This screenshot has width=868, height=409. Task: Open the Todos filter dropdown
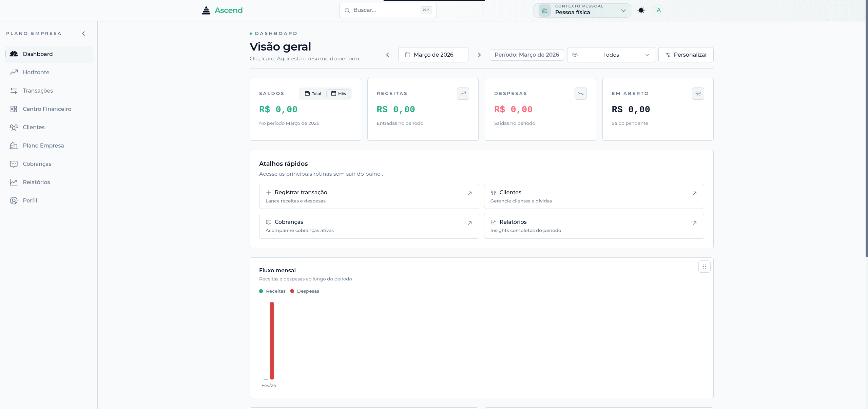coord(611,55)
